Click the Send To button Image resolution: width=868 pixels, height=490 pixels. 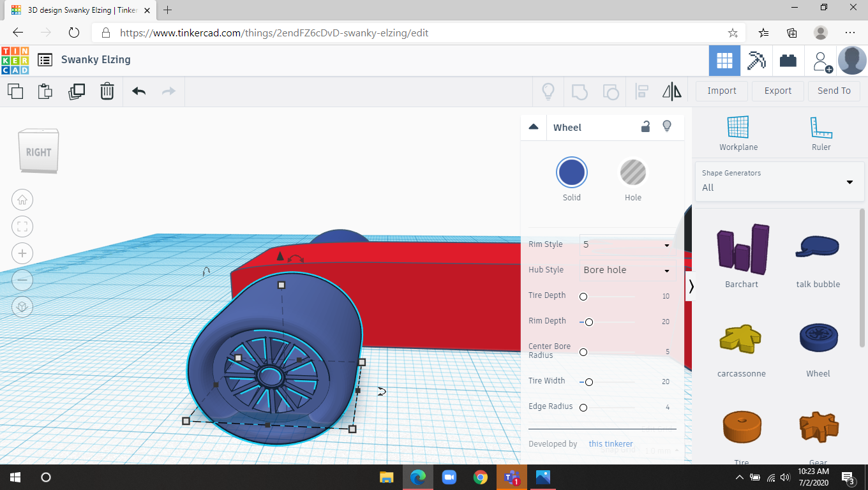tap(834, 91)
